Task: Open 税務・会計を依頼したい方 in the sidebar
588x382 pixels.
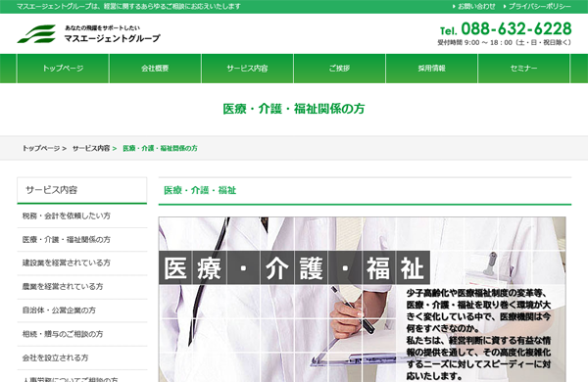Action: click(82, 215)
